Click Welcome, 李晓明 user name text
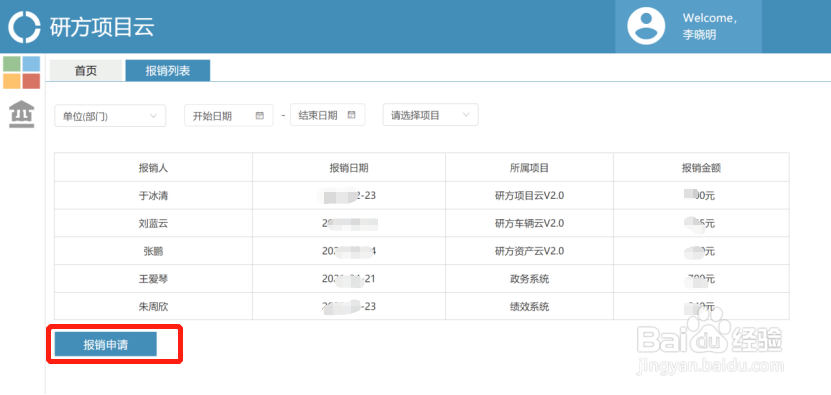 click(x=710, y=27)
